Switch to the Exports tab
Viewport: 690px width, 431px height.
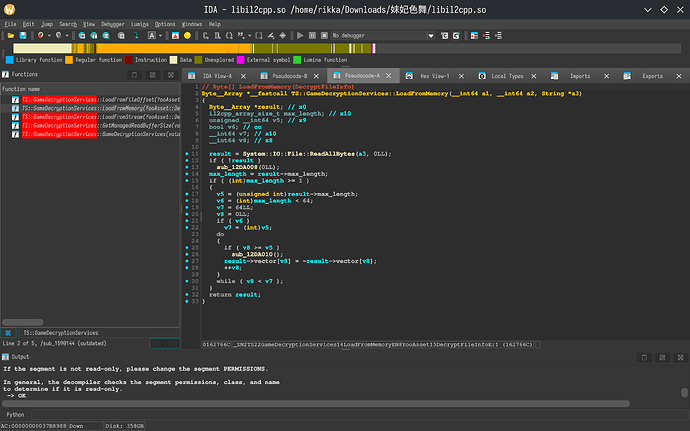[652, 76]
